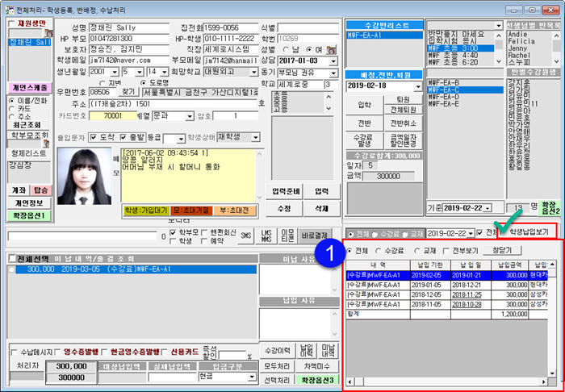Open the 기준 date dropdown 2019-02-22
Screen dimensions: 565x392
[488, 208]
